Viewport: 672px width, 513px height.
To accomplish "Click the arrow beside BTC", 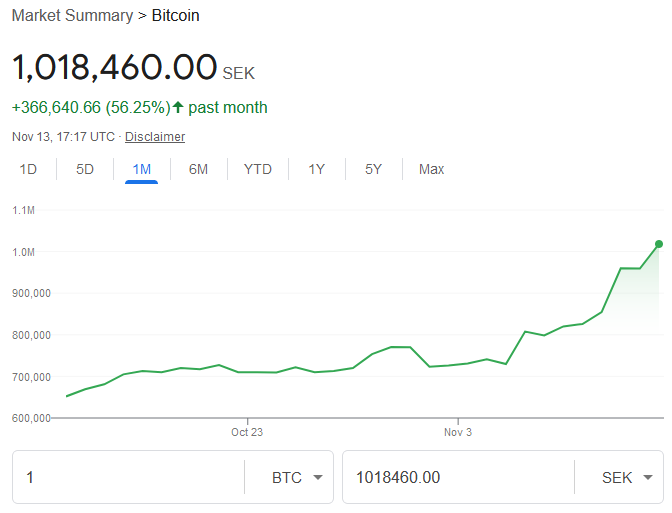I will click(x=318, y=477).
